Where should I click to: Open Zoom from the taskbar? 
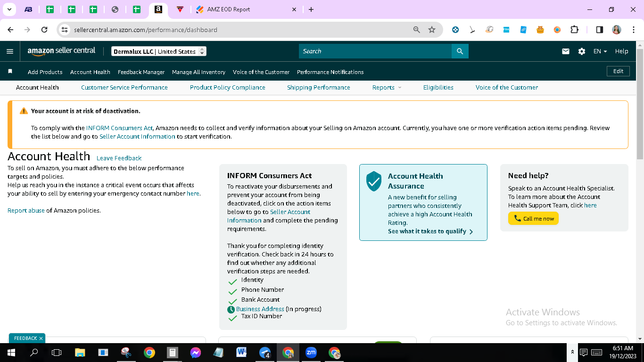tap(311, 353)
